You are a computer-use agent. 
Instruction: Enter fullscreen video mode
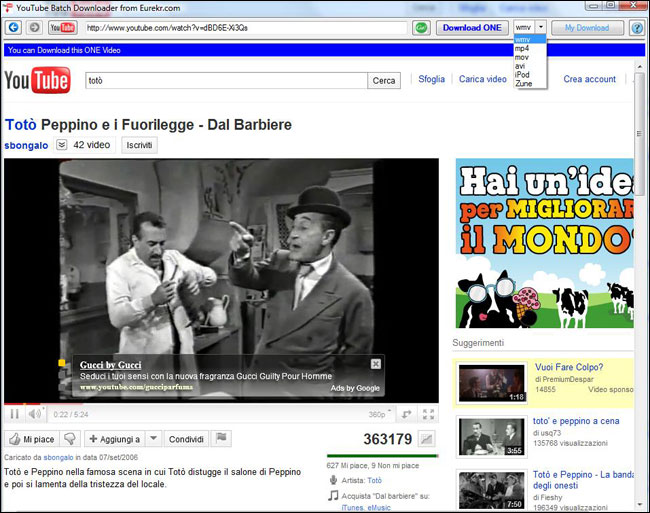(x=428, y=414)
